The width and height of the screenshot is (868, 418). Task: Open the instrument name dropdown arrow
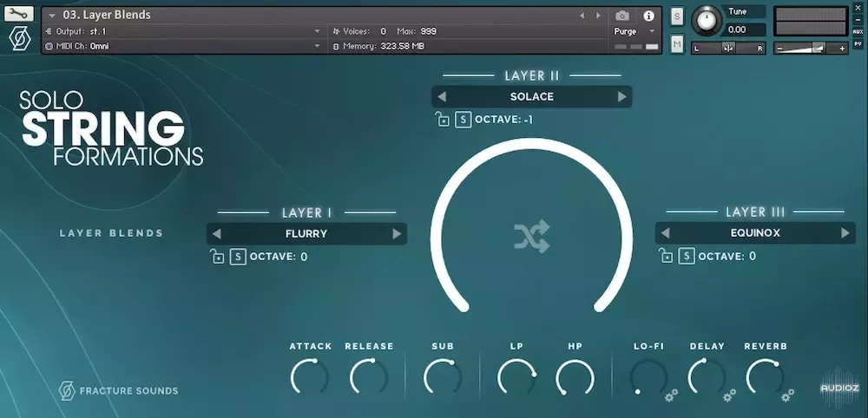(x=52, y=16)
